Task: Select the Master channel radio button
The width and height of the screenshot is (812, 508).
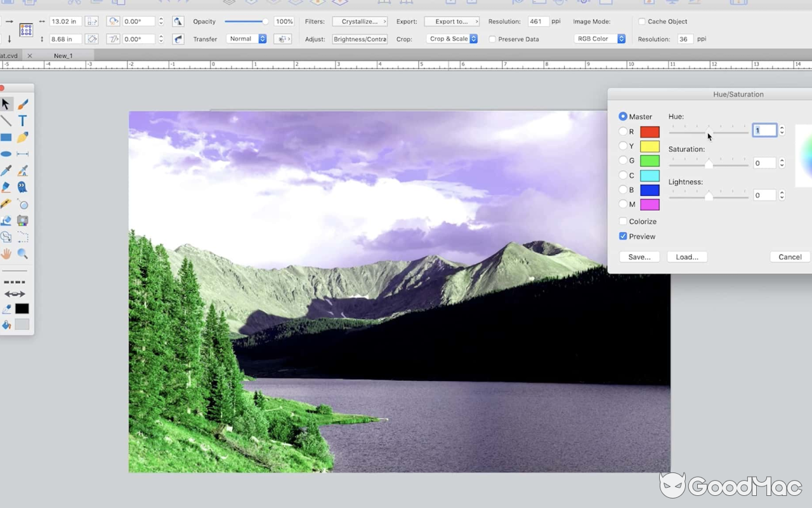Action: [x=623, y=116]
